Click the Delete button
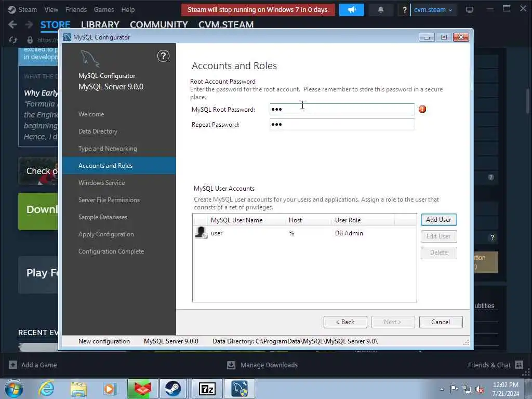This screenshot has height=399, width=532. 438,252
